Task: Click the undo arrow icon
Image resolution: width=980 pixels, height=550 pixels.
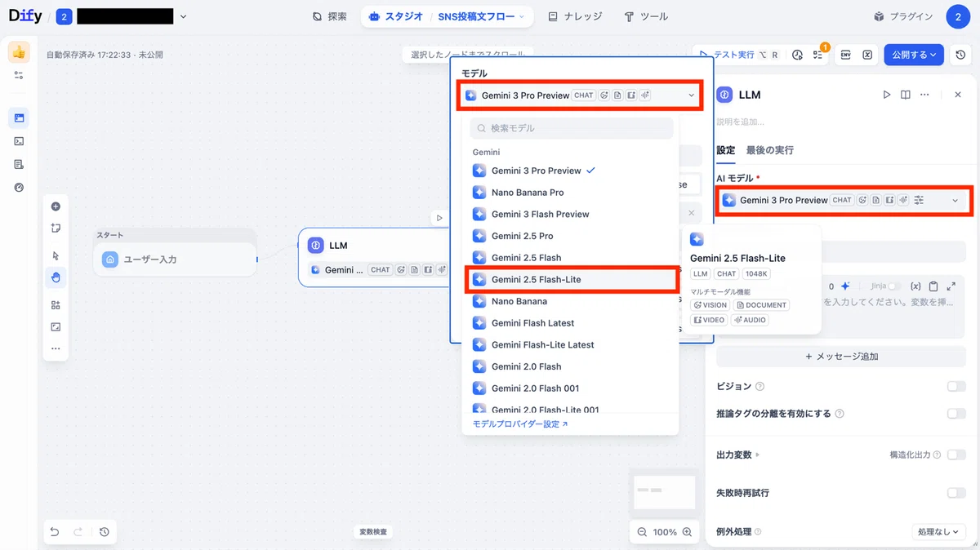Action: click(x=55, y=532)
